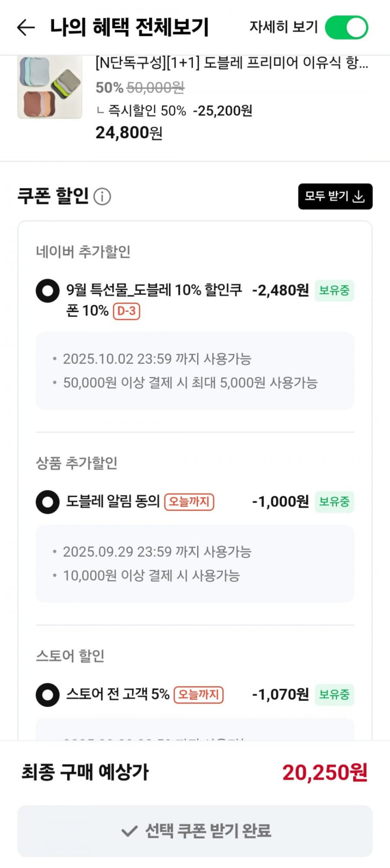Toggle the 자세히 보기 switch
The height and width of the screenshot is (868, 390).
pos(346,28)
